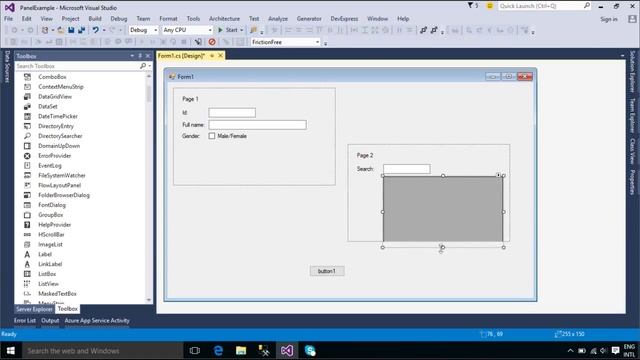Viewport: 640px width, 360px height.
Task: Open the DevExpress menu
Action: 344,19
